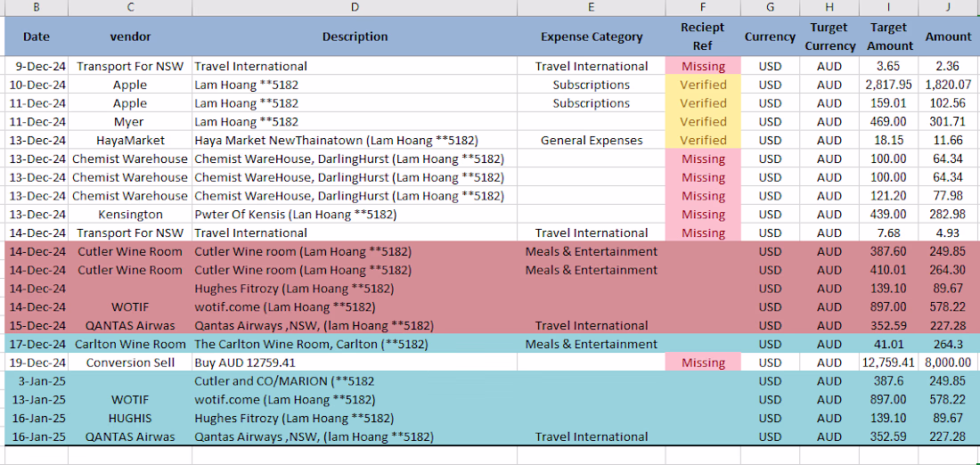Select the Kensington vendor cell
This screenshot has width=980, height=465.
click(x=130, y=215)
